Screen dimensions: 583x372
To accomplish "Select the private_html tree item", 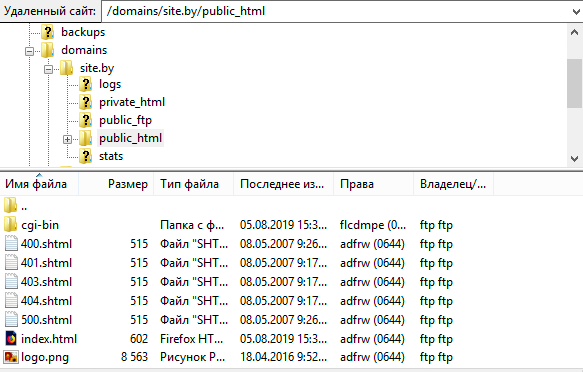I will pos(132,102).
